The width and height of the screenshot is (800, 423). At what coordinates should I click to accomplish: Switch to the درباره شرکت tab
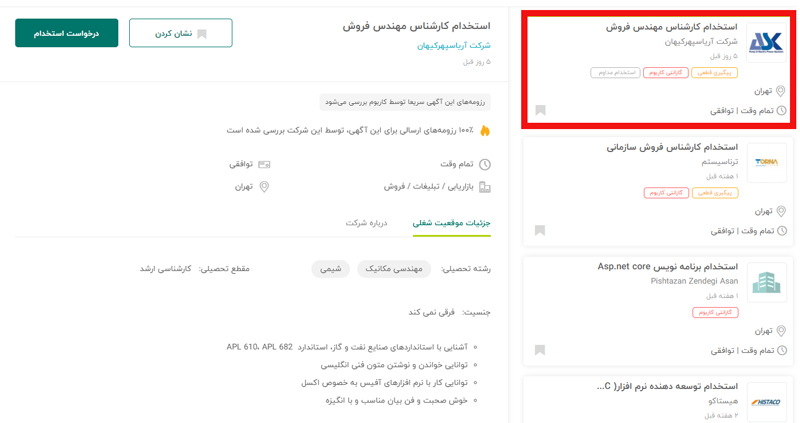click(366, 223)
